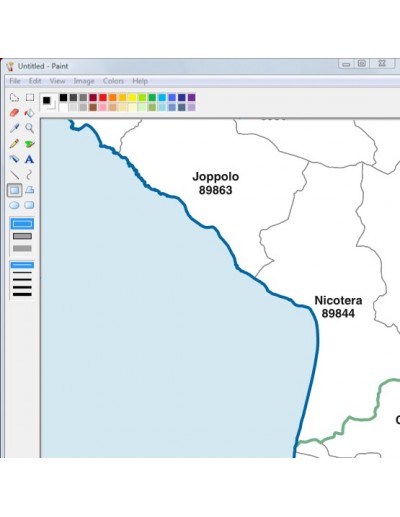
Task: Select the fourth line width option
Action: click(x=22, y=287)
